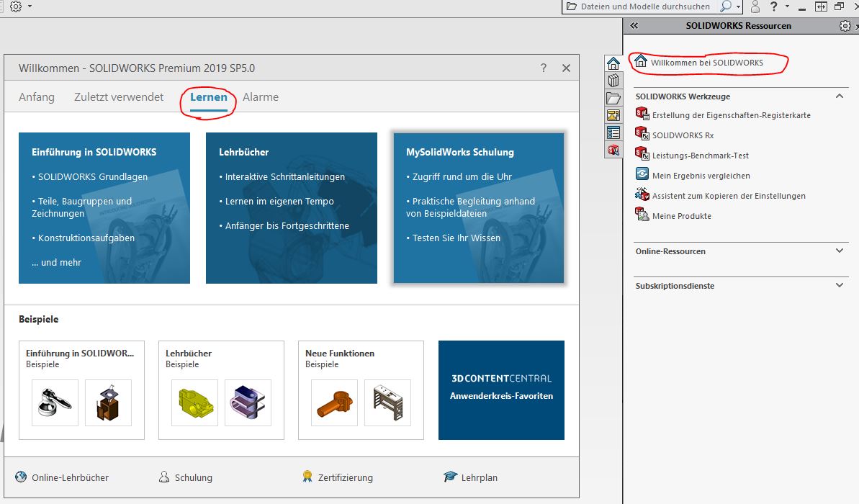The height and width of the screenshot is (504, 859).
Task: Open the help question mark in the title bar
Action: (773, 6)
